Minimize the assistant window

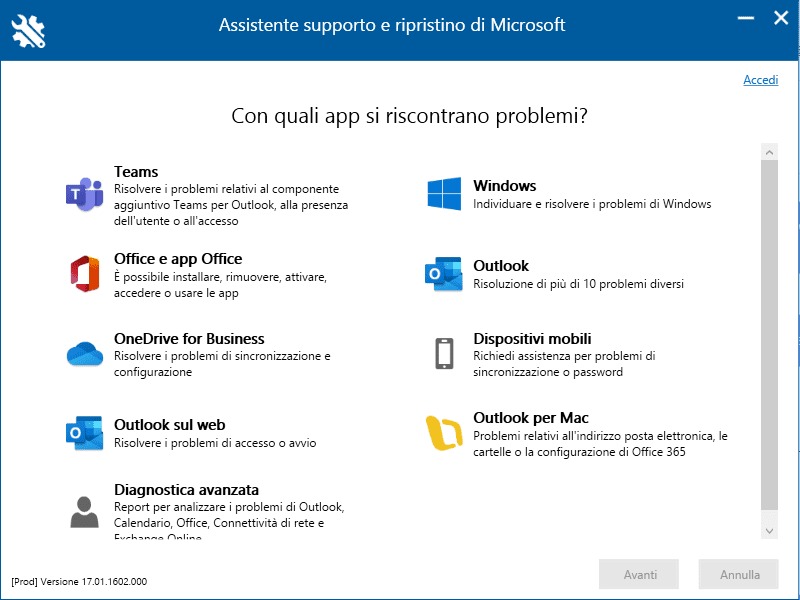(x=744, y=17)
